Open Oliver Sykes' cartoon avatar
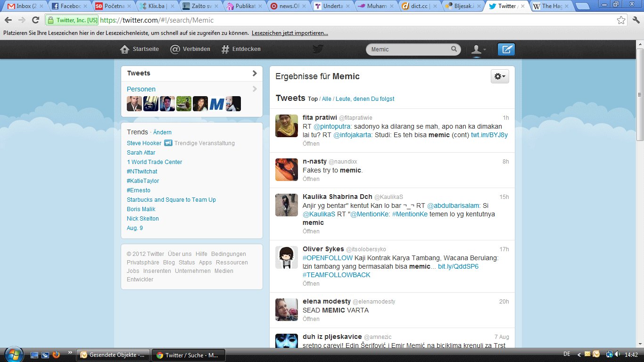 [287, 257]
